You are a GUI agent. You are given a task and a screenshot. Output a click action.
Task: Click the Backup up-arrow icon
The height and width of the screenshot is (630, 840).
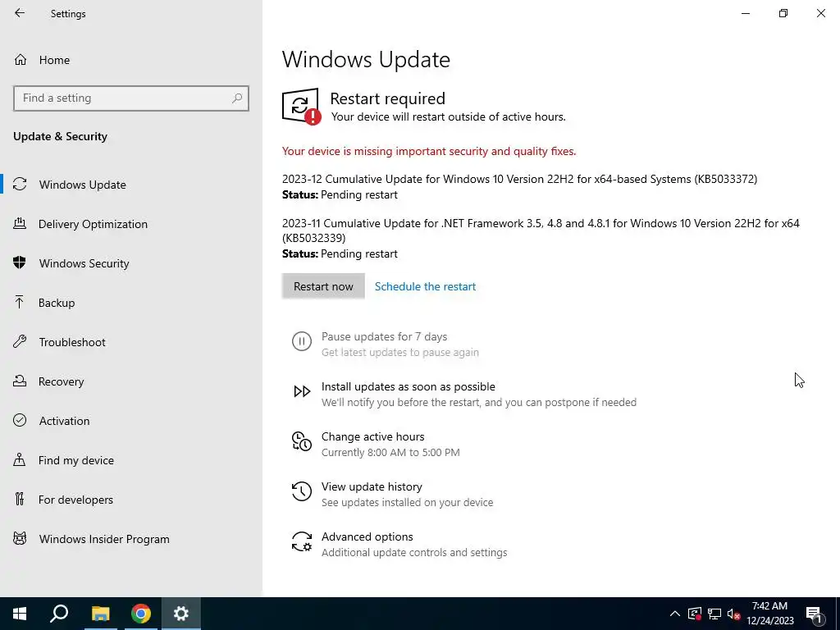coord(20,302)
